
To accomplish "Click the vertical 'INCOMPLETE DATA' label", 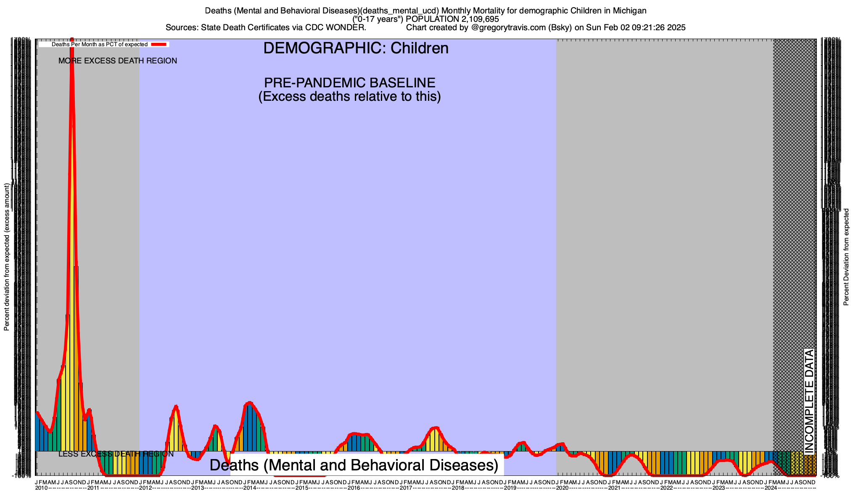I will tap(809, 401).
